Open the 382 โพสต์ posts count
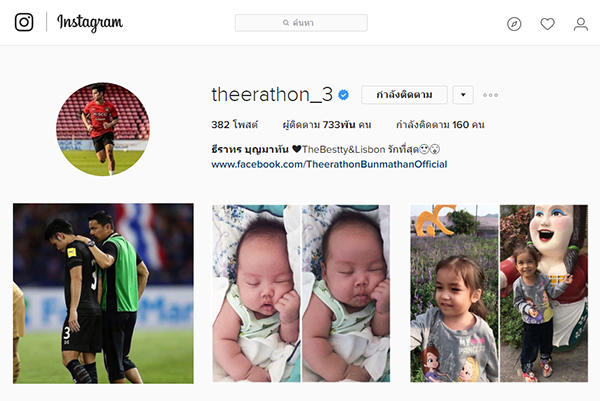Screen dimensions: 600x401 (x=235, y=125)
